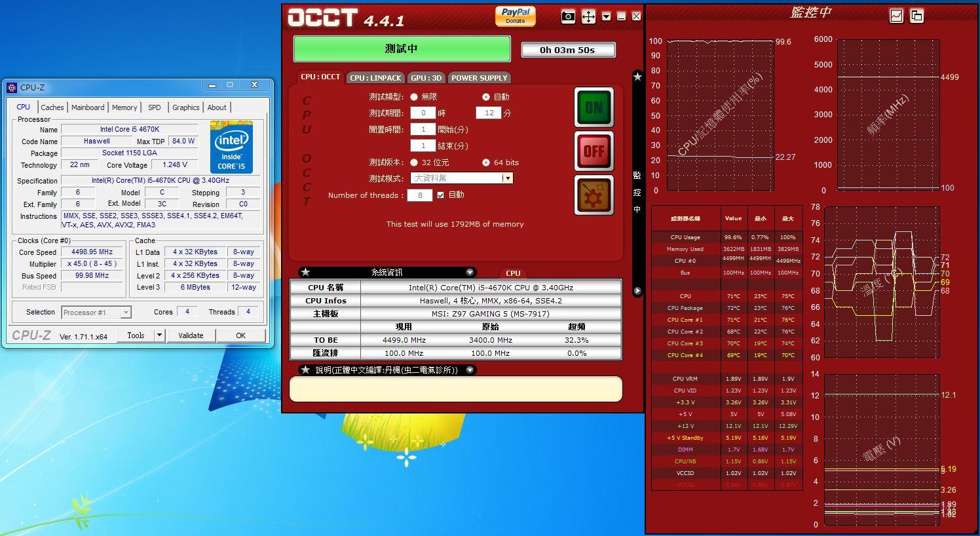Open the About tab in CPU-Z
This screenshot has height=536, width=980.
click(x=217, y=107)
